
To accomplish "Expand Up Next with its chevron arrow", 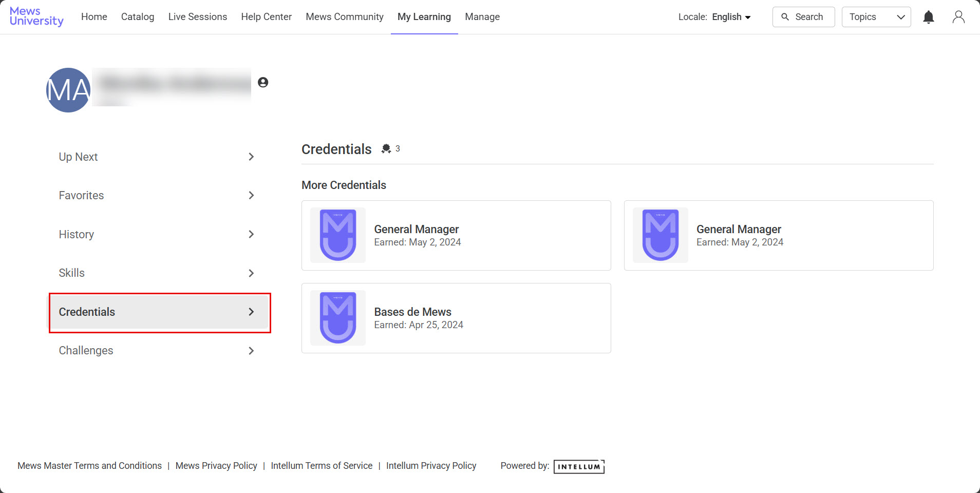I will coord(251,157).
